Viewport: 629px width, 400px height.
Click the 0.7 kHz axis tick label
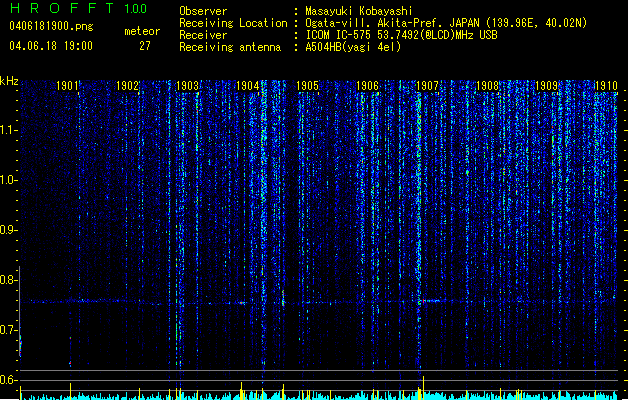[8, 330]
